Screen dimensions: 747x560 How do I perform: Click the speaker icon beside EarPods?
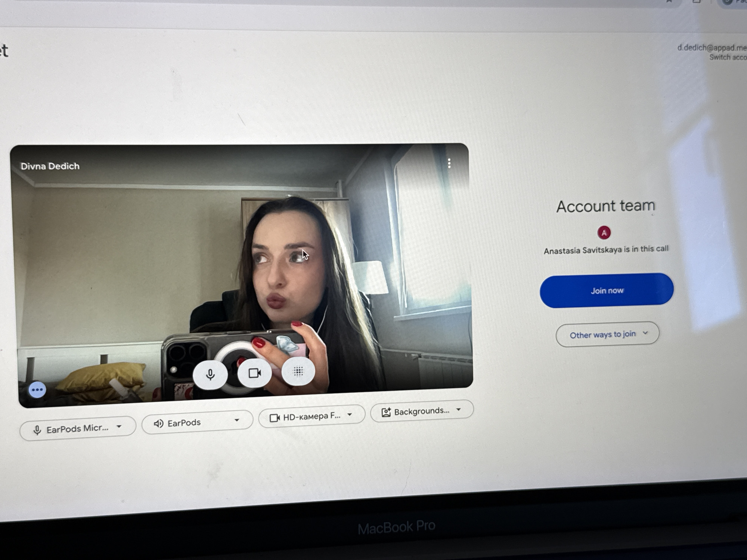click(158, 423)
